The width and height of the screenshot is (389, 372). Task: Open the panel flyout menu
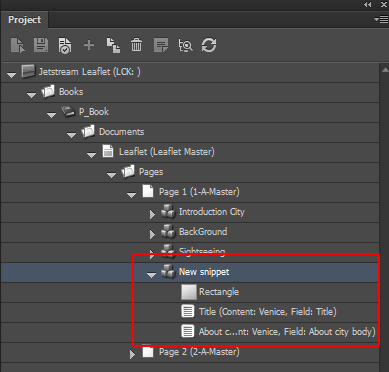point(381,20)
